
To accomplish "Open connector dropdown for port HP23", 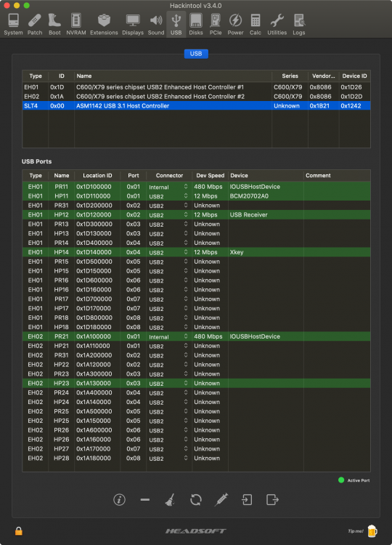I will pyautogui.click(x=168, y=384).
